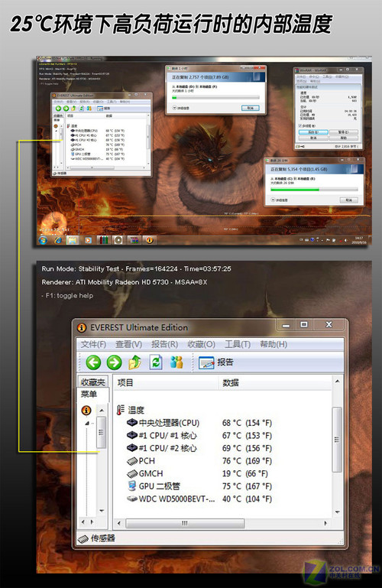Click horizontal scroll-left arrow in enlarged EVEREST data list
The height and width of the screenshot is (588, 382).
click(119, 523)
